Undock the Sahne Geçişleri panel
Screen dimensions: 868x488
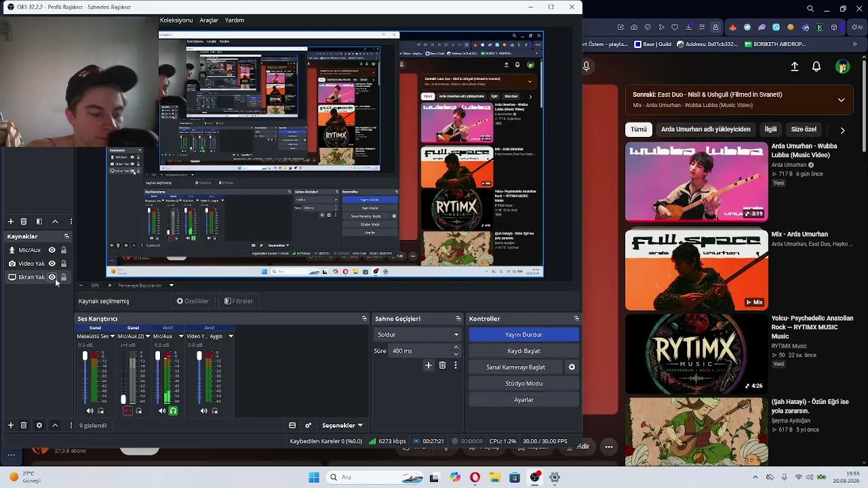click(458, 319)
